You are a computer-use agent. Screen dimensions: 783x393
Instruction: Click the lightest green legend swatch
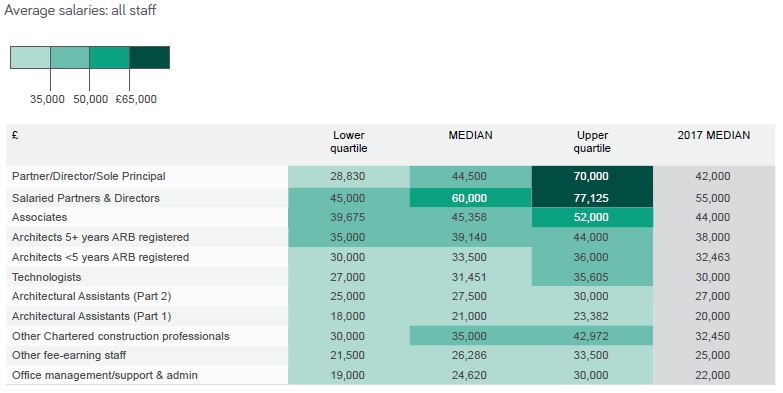click(x=30, y=57)
